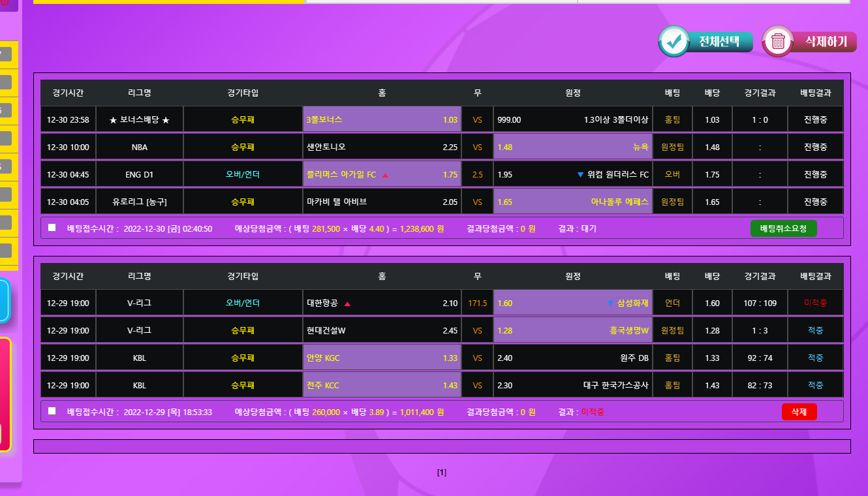Click blue down arrow beside 삼성화재

(x=610, y=303)
